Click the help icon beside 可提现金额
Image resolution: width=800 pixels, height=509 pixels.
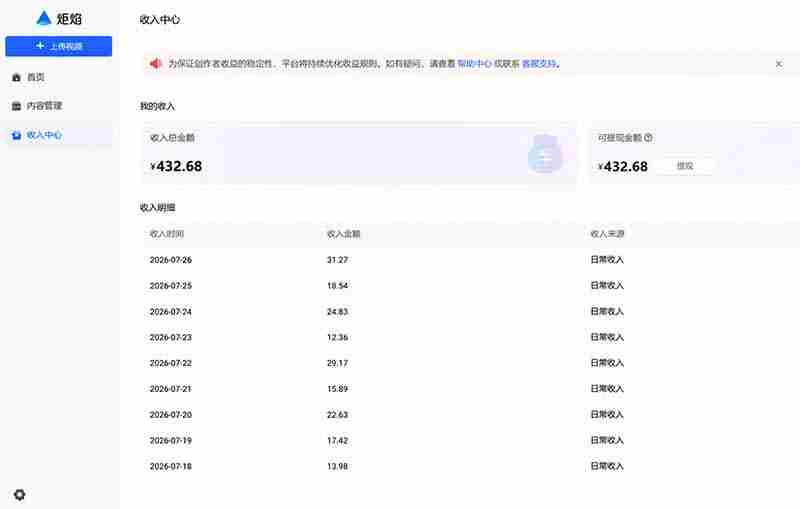[648, 138]
